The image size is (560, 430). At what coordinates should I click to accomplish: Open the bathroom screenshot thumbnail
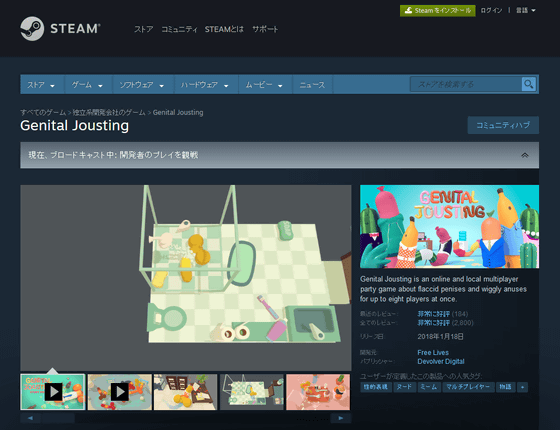coord(252,392)
